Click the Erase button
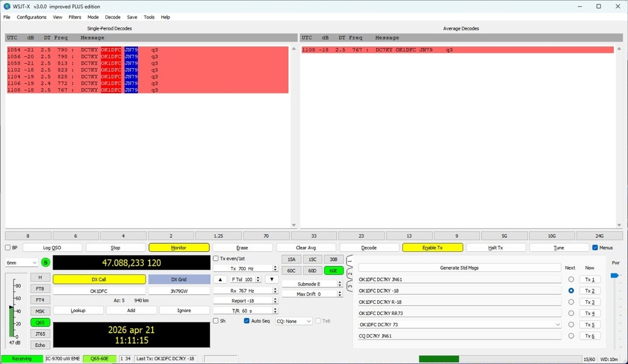 (242, 248)
